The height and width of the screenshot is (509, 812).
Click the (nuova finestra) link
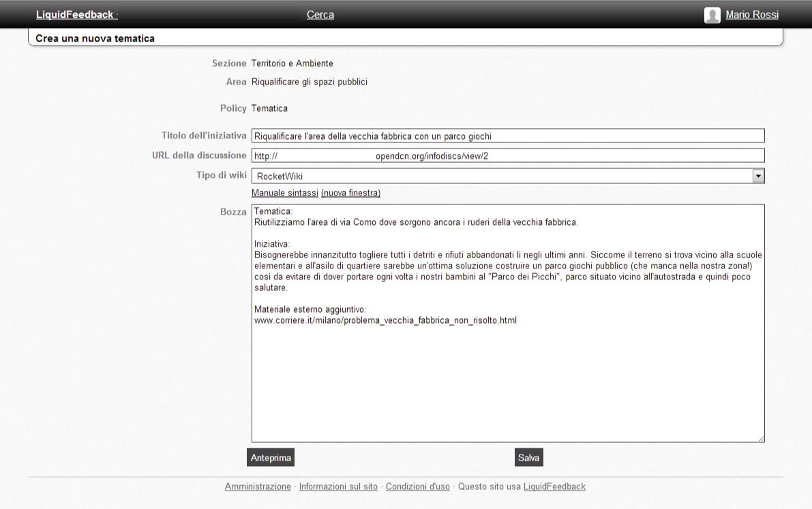[x=350, y=194]
